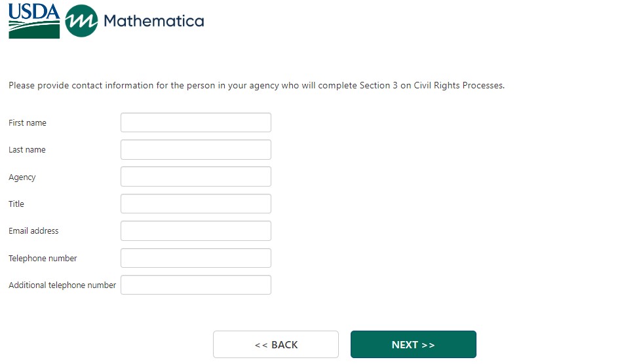
Task: Click the Title input field
Action: (195, 204)
